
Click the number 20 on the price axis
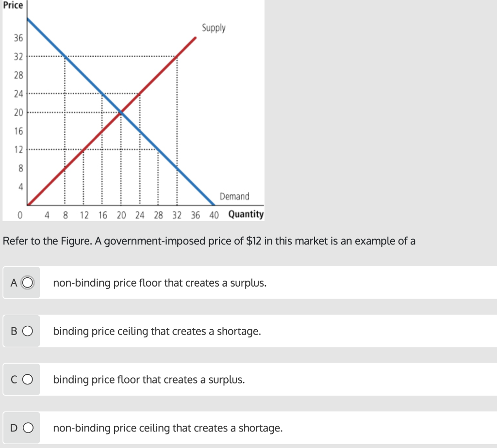(18, 112)
